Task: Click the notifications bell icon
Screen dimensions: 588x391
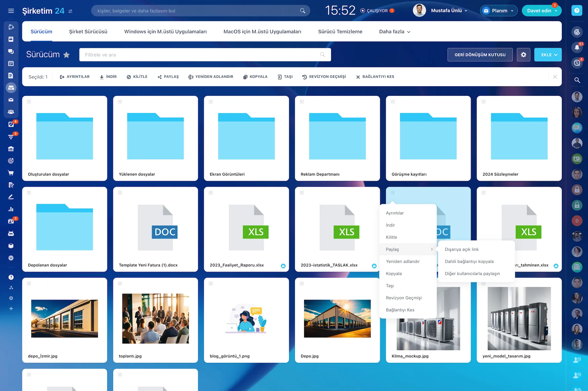Action: click(577, 47)
